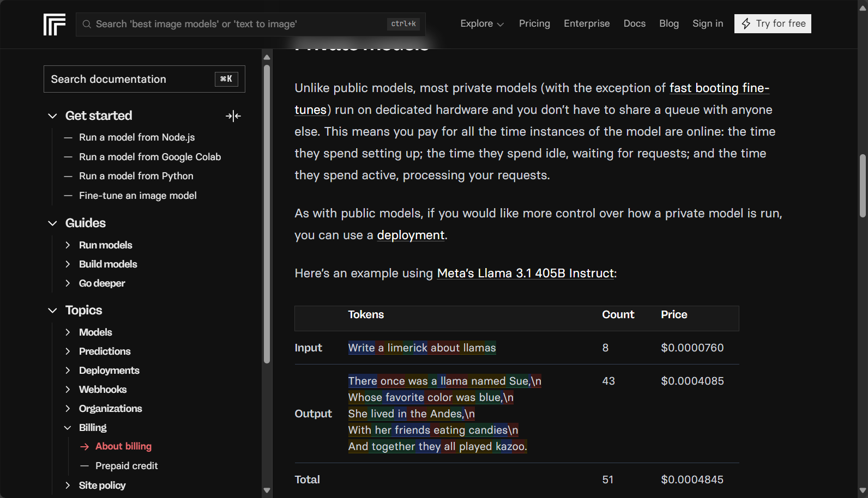Follow the fast booting fine-tunes link
Viewport: 868px width, 498px height.
point(719,88)
